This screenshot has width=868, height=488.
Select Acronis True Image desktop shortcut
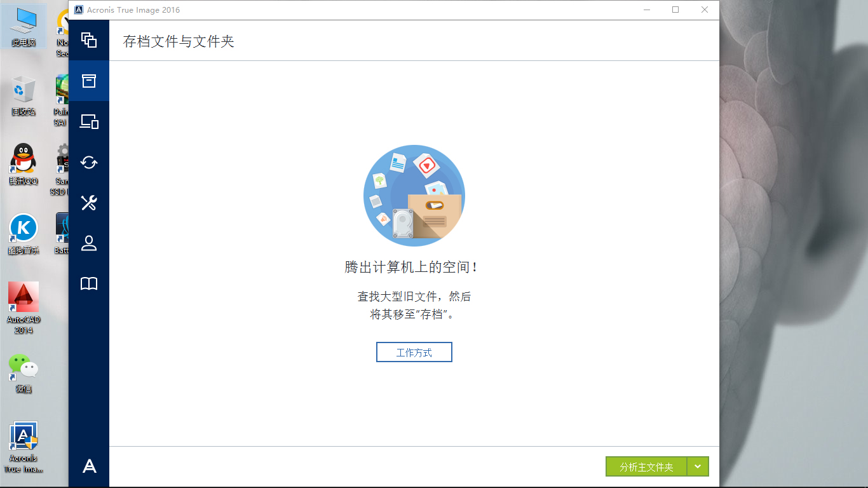pyautogui.click(x=24, y=447)
